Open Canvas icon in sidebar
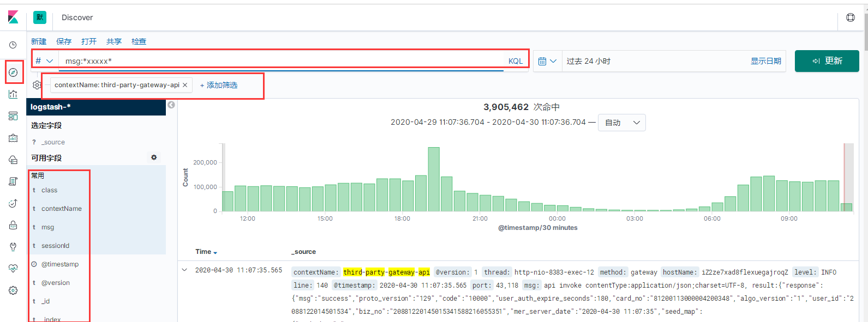The height and width of the screenshot is (322, 868). coord(13,138)
